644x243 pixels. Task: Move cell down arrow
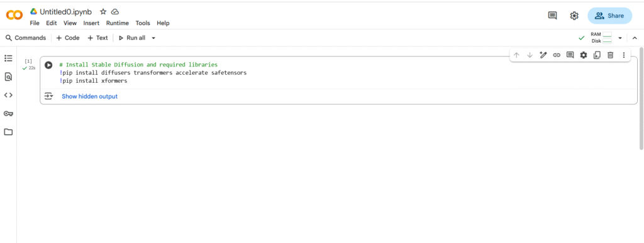[530, 55]
